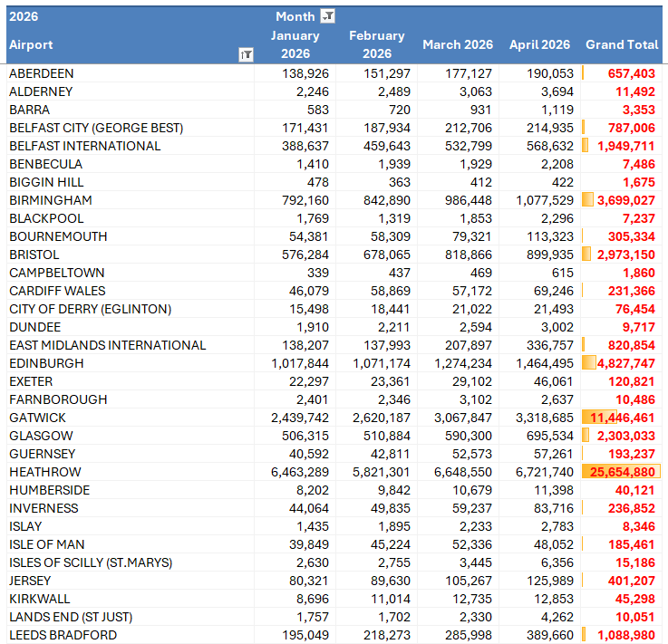Select the BRISTOL row label
Viewport: 668px width, 644px height.
tap(34, 255)
